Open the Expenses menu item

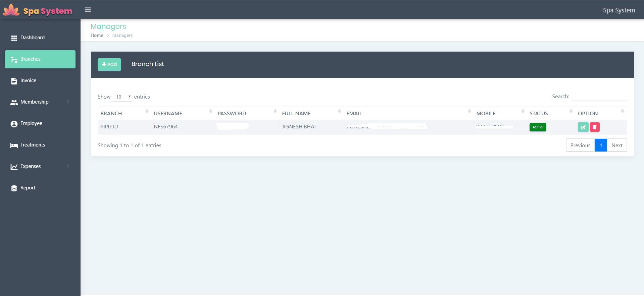point(40,166)
